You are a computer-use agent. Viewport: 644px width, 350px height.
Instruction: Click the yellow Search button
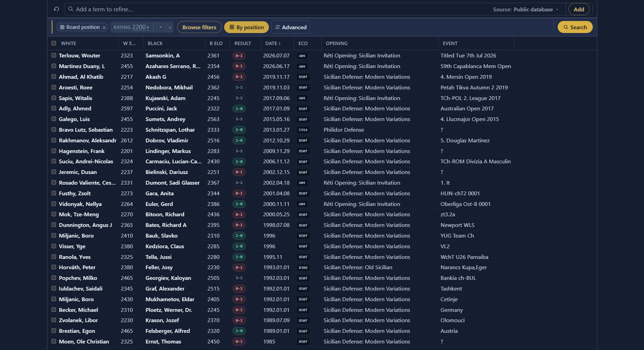tap(575, 27)
